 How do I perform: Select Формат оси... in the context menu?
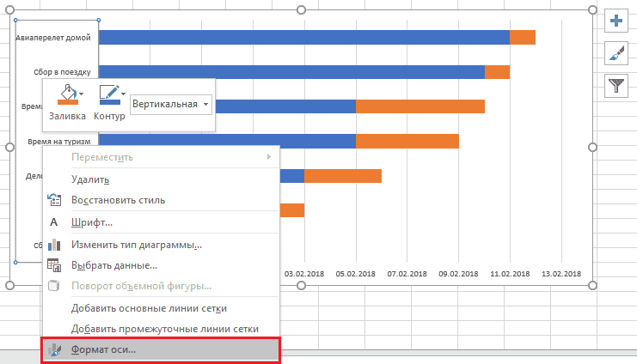[103, 349]
